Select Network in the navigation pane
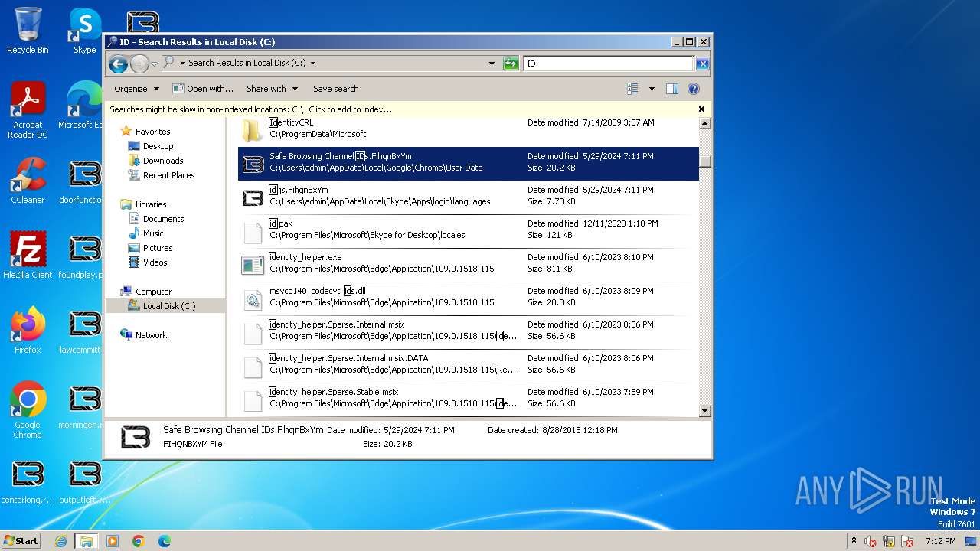 (151, 335)
